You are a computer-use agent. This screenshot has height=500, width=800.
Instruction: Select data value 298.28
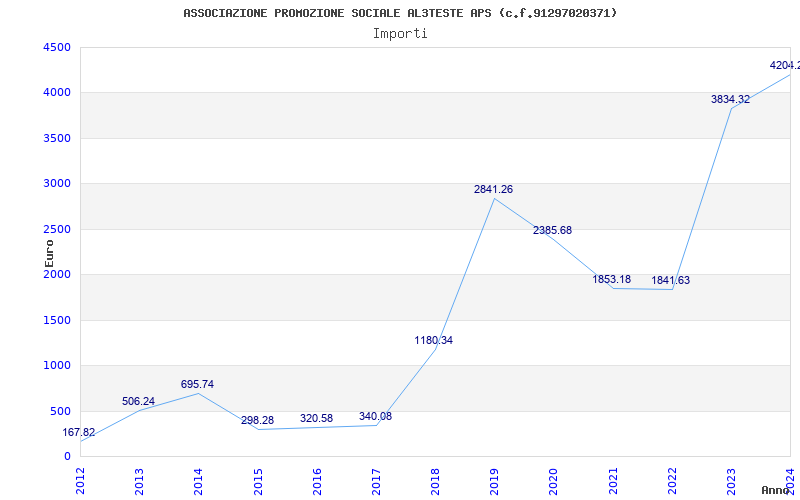(257, 420)
